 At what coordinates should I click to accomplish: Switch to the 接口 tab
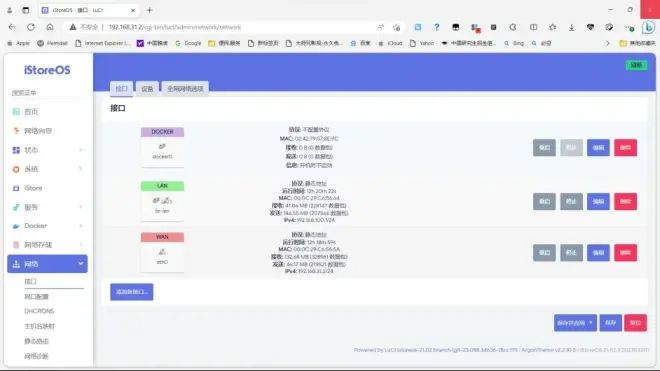click(x=121, y=89)
